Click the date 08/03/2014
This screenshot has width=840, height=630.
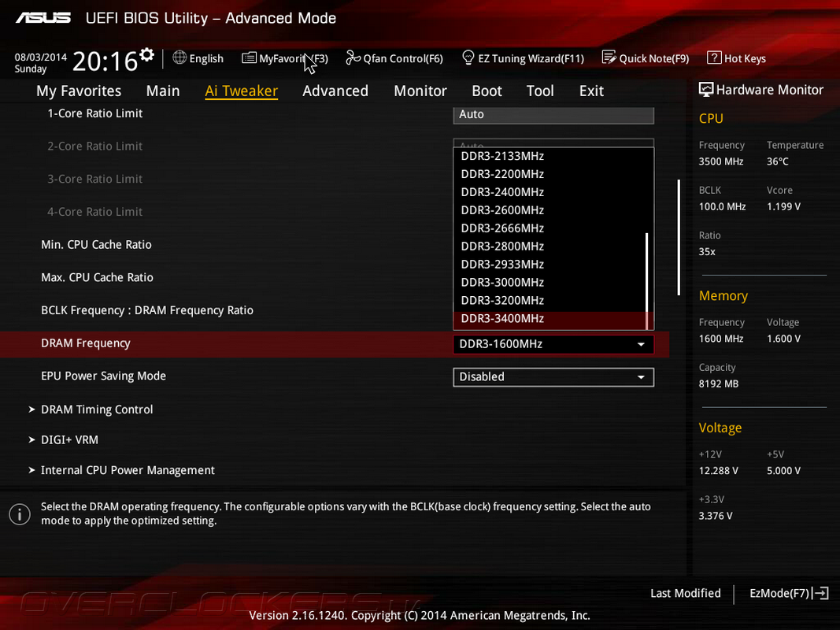point(41,57)
